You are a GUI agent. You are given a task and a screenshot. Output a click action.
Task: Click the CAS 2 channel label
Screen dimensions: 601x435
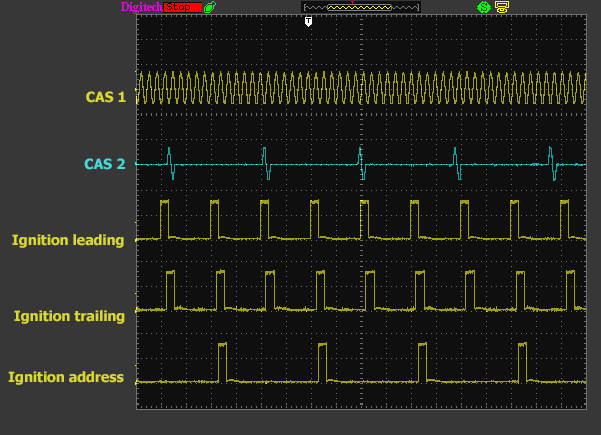[x=105, y=164]
